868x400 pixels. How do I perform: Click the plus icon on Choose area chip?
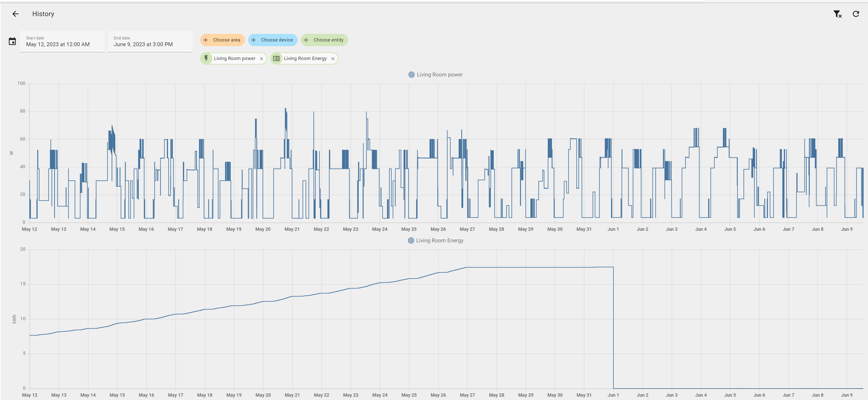tap(206, 40)
